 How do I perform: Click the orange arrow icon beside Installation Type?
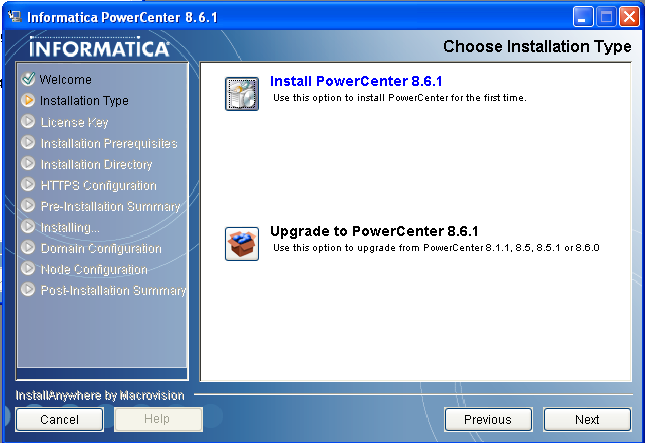tap(28, 100)
